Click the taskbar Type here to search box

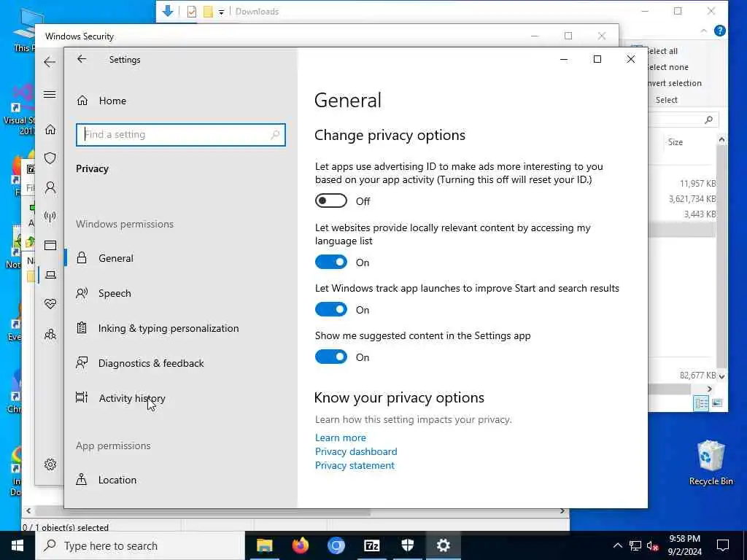click(140, 545)
